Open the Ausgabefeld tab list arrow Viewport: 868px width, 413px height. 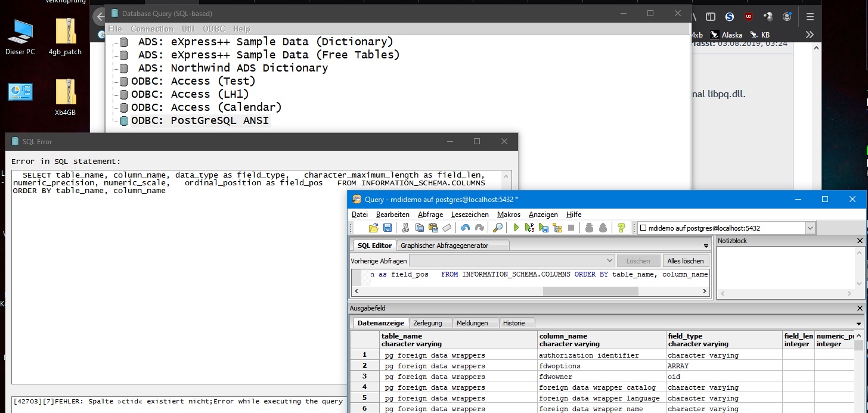coord(859,323)
